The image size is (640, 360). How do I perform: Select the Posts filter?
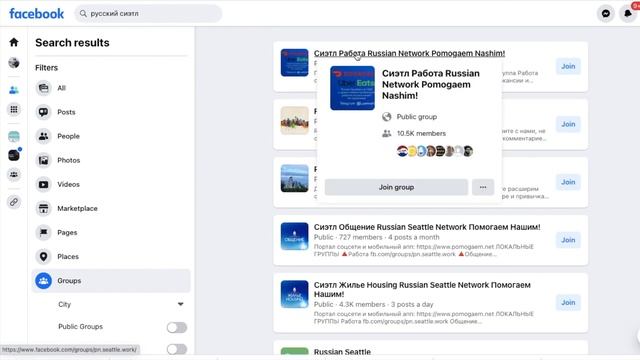tap(111, 112)
